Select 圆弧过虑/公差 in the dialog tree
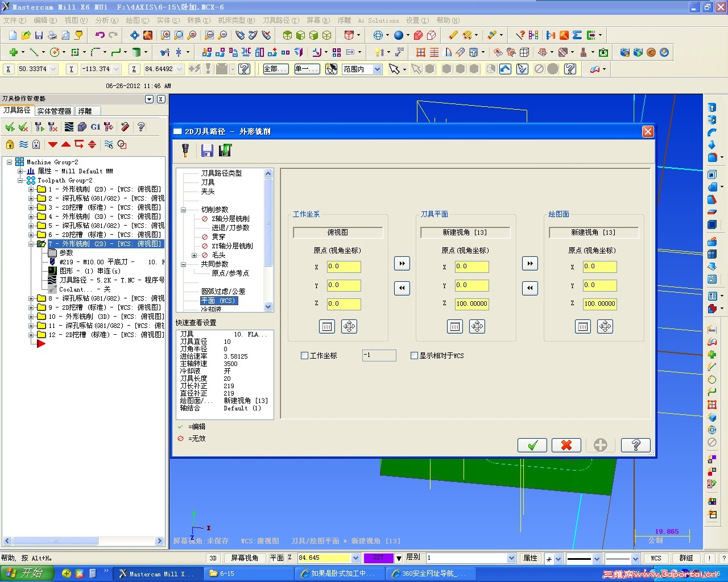Viewport: 728px width, 582px height. pos(224,292)
